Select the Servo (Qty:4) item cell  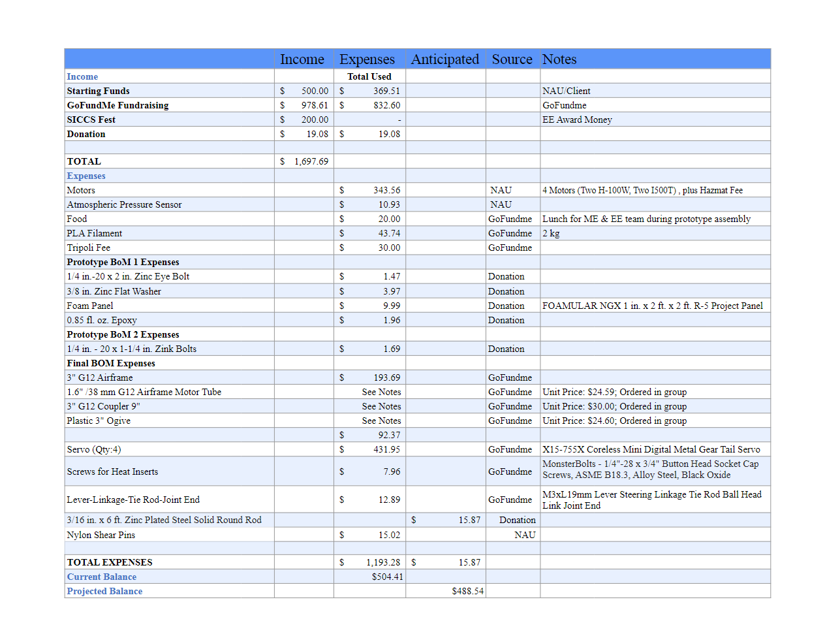94,450
